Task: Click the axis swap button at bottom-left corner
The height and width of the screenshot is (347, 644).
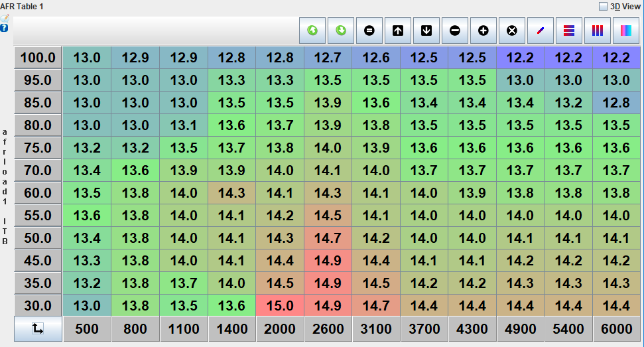Action: (38, 328)
